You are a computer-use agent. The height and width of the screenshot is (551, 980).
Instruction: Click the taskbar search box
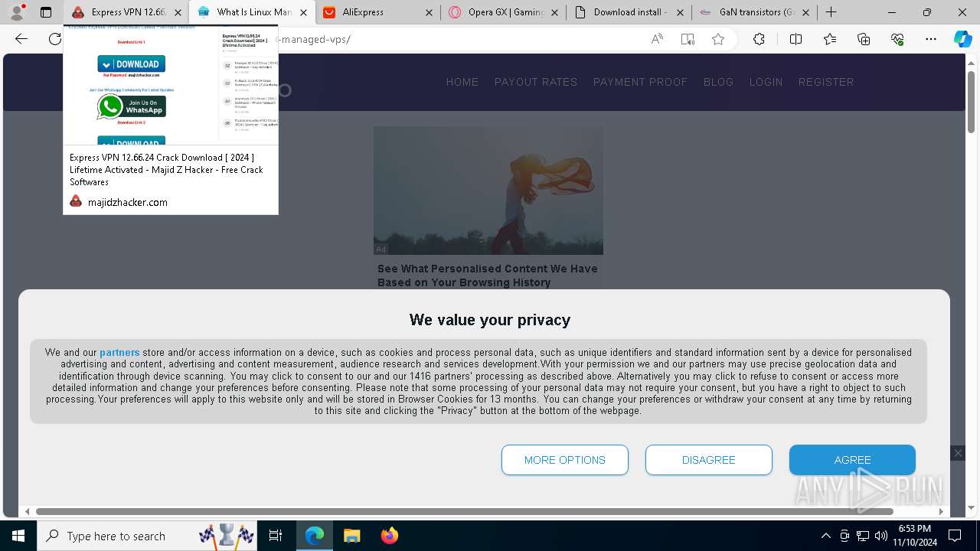click(148, 536)
